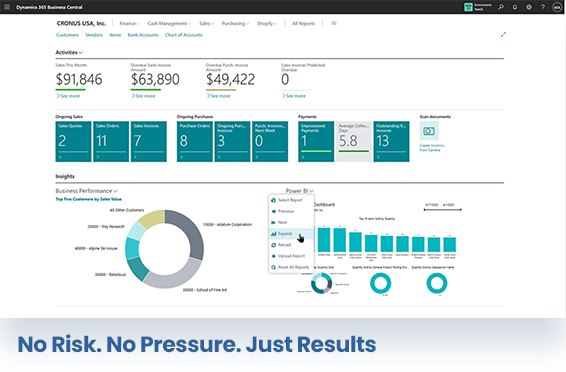Open the navigation overflow hamburger icon
The height and width of the screenshot is (372, 566).
[334, 23]
